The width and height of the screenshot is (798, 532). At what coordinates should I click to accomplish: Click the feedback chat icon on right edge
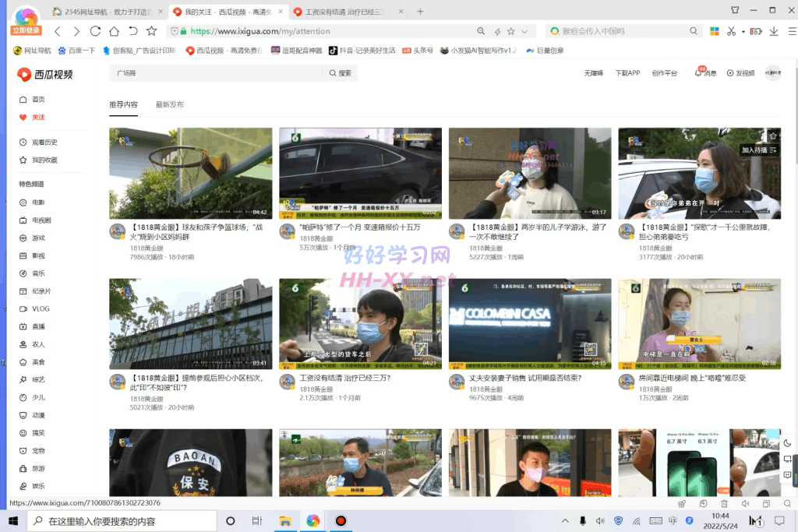click(x=787, y=475)
